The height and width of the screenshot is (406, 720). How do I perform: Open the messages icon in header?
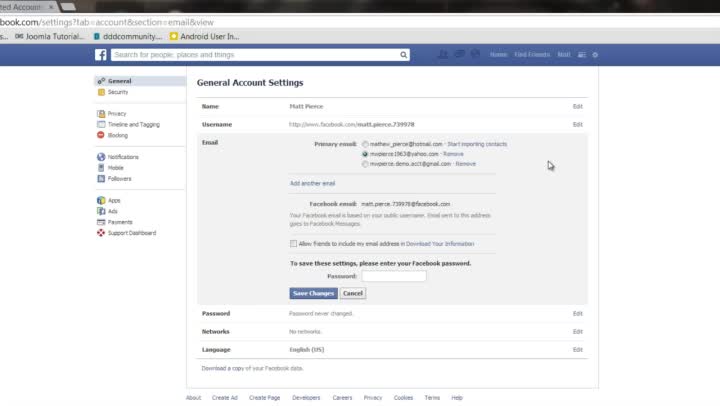459,54
